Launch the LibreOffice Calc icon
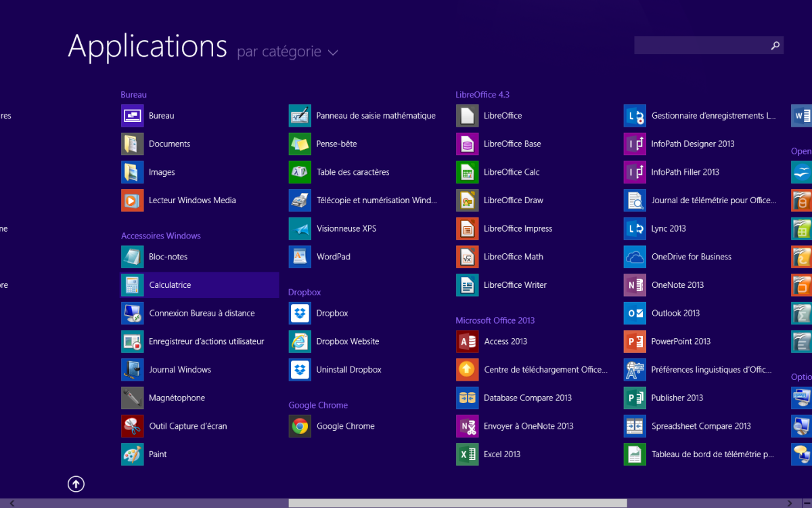The image size is (812, 508). pyautogui.click(x=468, y=172)
